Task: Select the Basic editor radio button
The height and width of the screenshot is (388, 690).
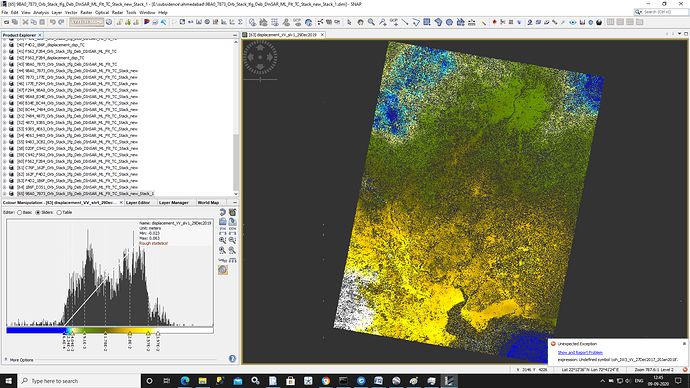Action: pos(19,212)
